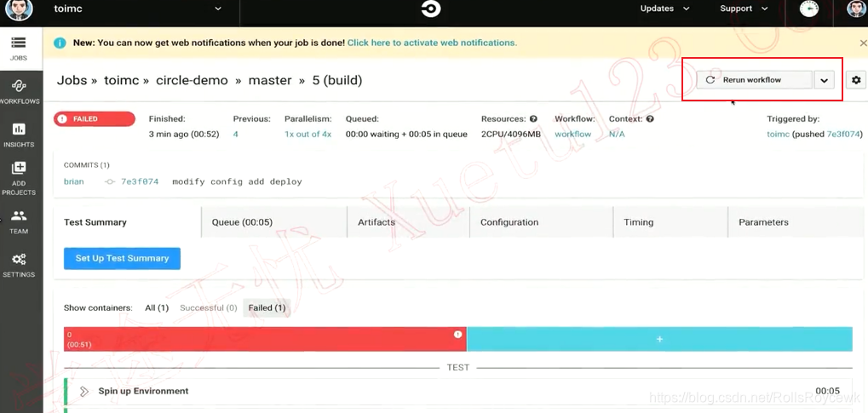Open the toimc breadcrumb link
This screenshot has width=868, height=413.
pyautogui.click(x=122, y=80)
